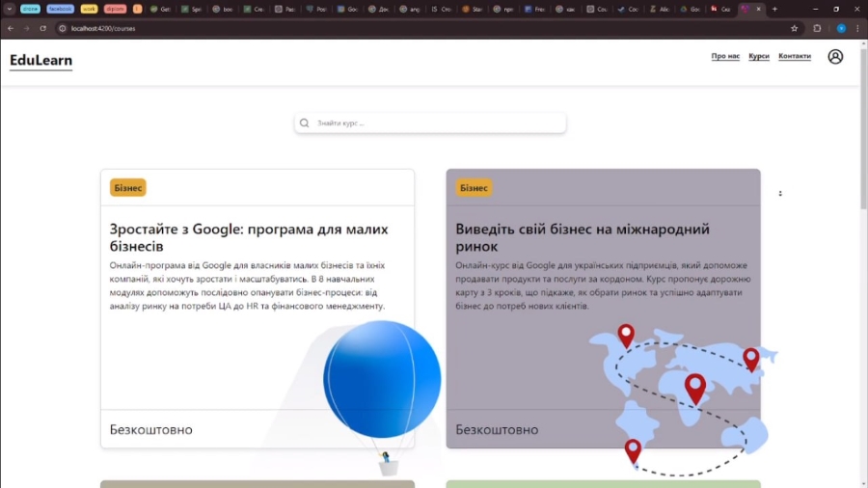
Task: Expand the 'facebook' tab group
Action: [61, 9]
